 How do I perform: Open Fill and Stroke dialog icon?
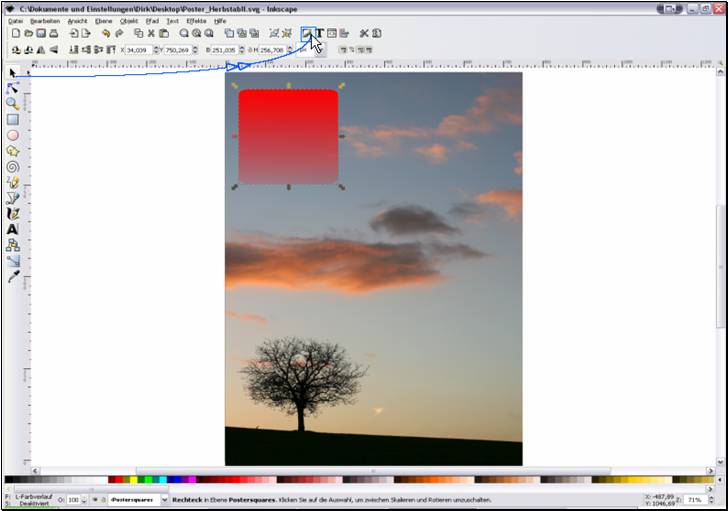coord(308,33)
